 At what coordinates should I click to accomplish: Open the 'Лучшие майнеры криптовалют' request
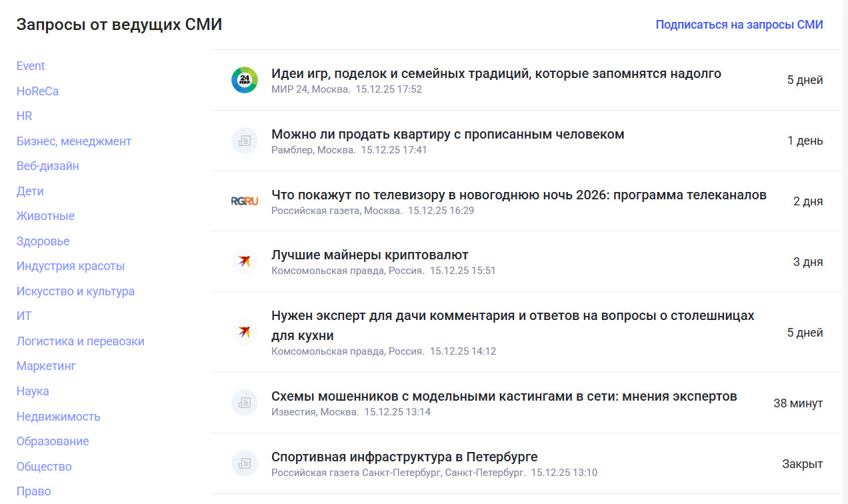coord(370,255)
